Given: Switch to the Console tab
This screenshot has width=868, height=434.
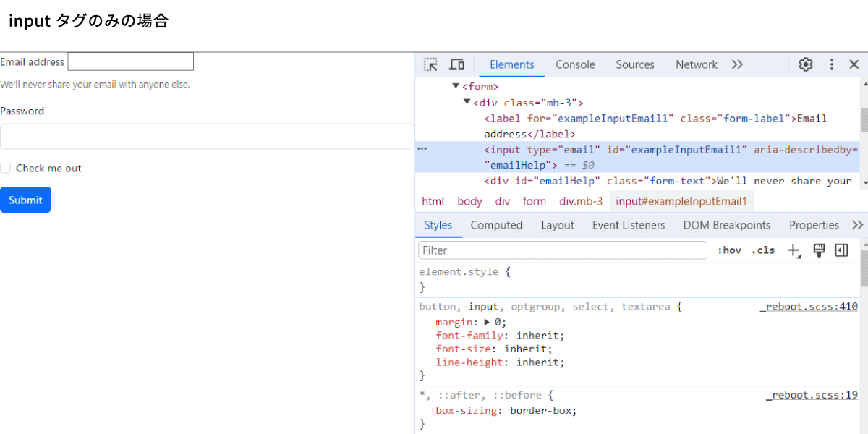Looking at the screenshot, I should [575, 64].
